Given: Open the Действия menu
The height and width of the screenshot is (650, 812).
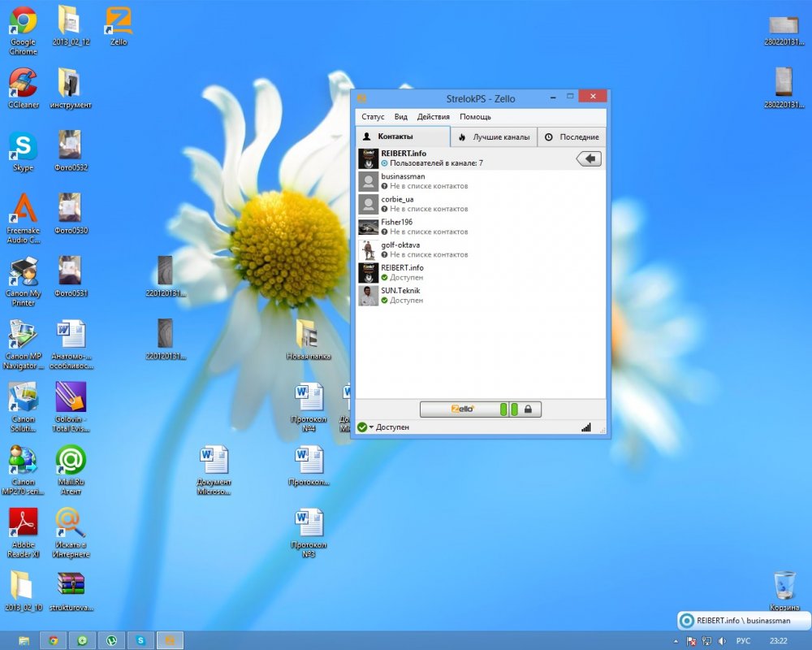Looking at the screenshot, I should pos(433,117).
